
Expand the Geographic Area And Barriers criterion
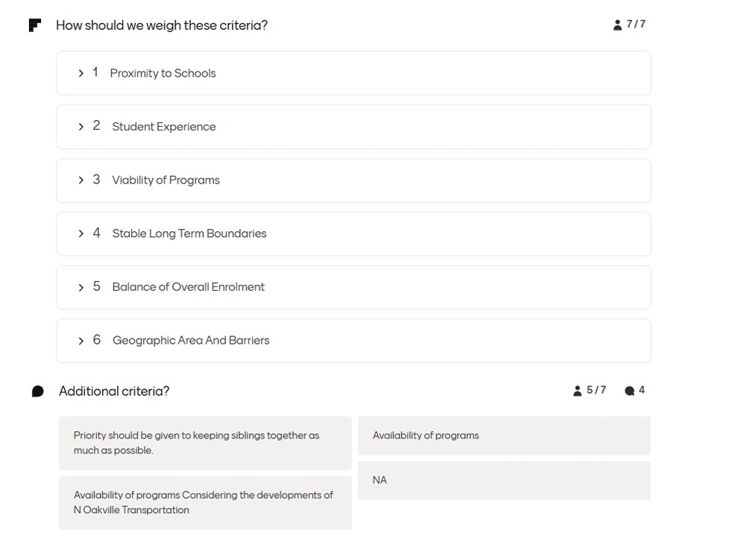(x=81, y=340)
